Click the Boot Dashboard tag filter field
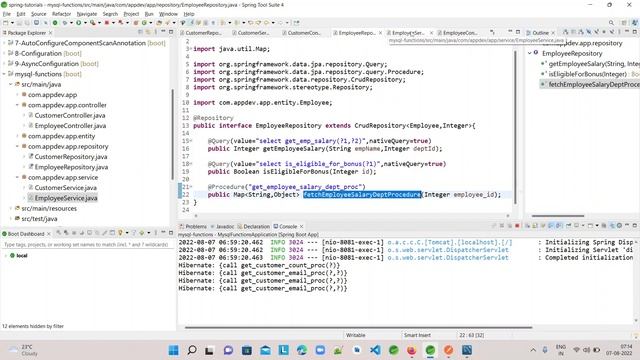 (x=86, y=244)
